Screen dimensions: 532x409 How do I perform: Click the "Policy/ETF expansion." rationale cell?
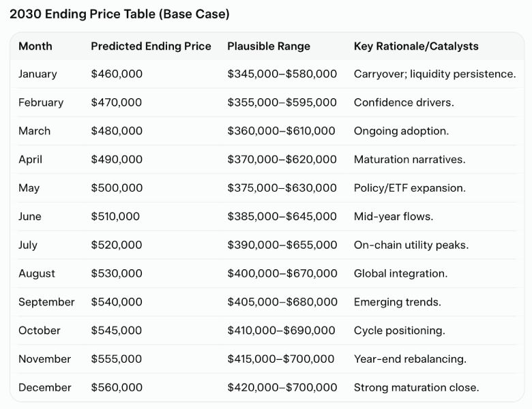tap(409, 188)
